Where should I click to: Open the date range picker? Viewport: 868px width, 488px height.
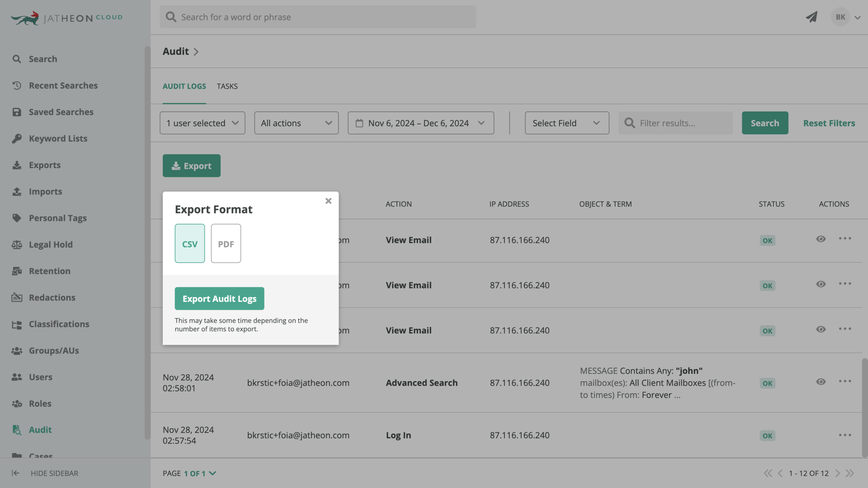(421, 123)
